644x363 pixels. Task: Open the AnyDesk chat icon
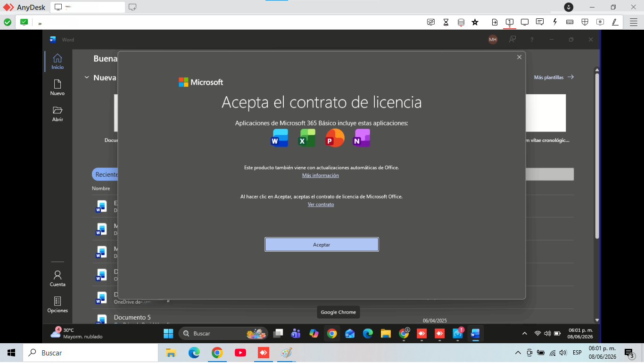click(x=540, y=22)
